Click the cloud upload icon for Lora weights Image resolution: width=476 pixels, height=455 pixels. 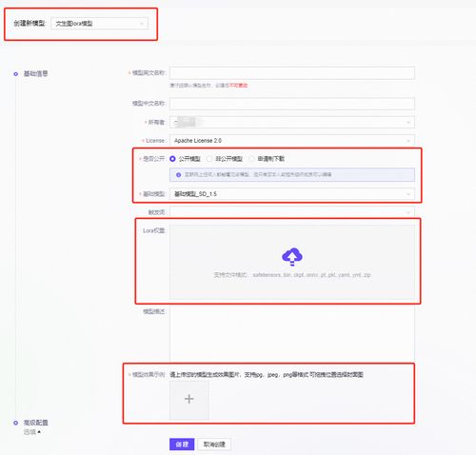click(x=292, y=257)
